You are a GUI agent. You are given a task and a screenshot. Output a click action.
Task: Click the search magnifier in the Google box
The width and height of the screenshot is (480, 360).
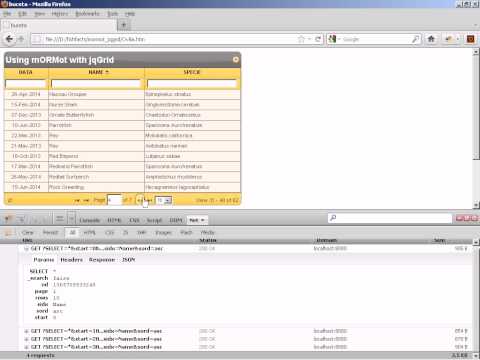415,39
